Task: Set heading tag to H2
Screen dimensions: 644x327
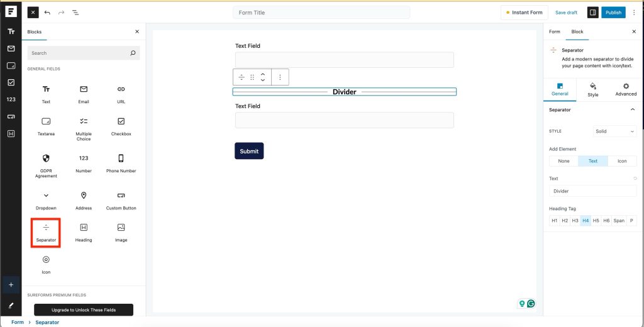Action: [565, 221]
